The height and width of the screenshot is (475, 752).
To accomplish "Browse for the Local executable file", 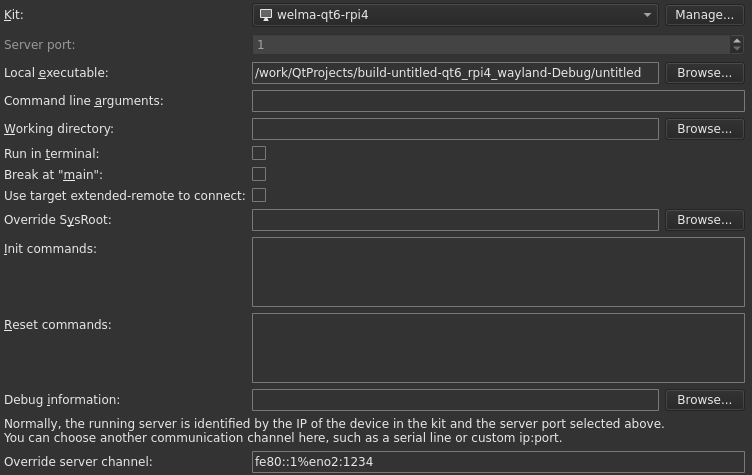I will click(x=704, y=73).
